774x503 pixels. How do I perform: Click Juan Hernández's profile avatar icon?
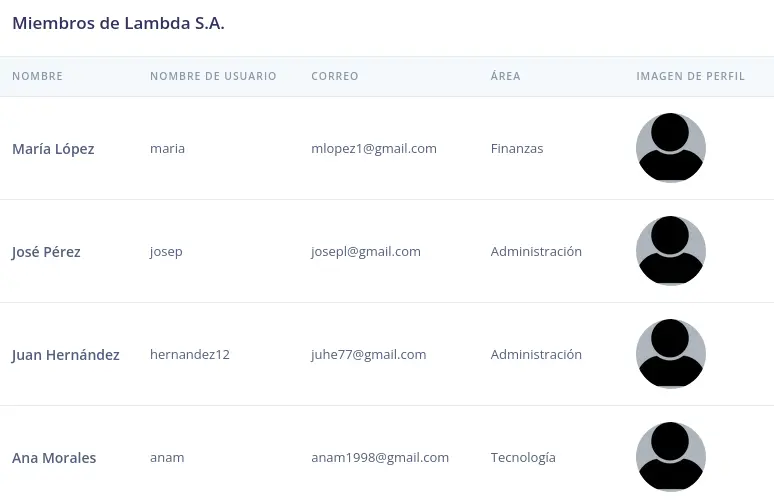[671, 354]
